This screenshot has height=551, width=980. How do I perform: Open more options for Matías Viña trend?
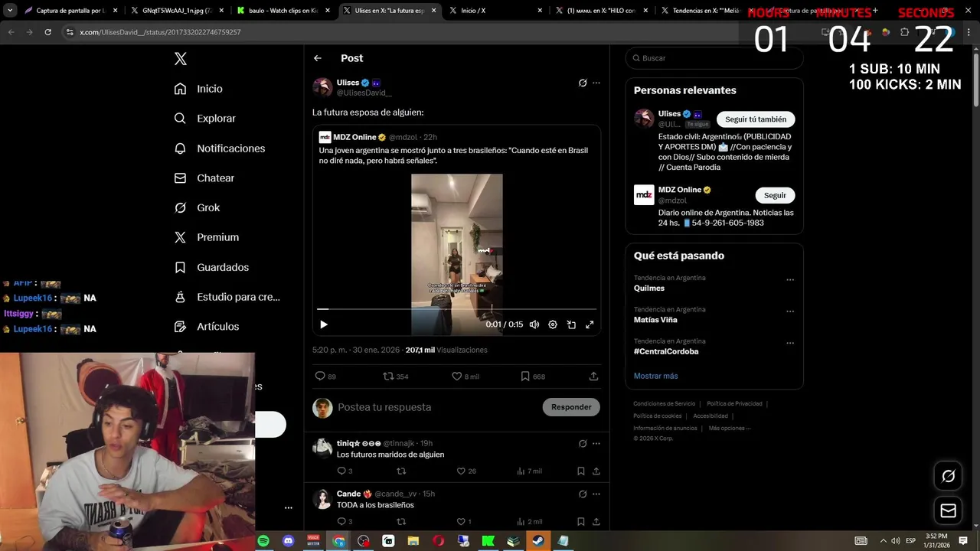coord(790,311)
